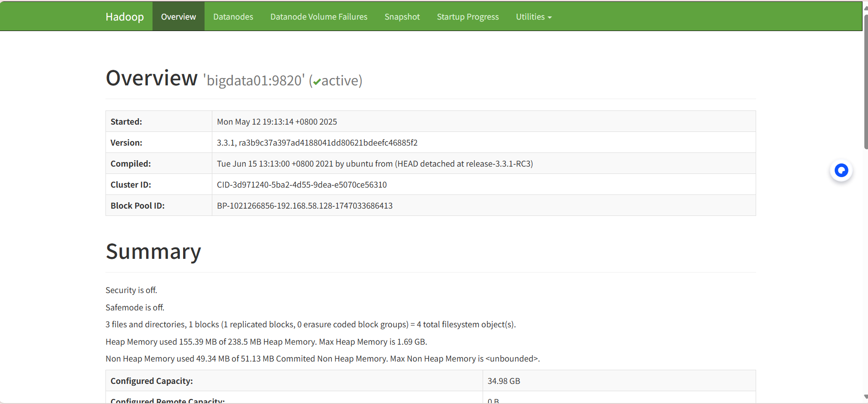This screenshot has height=404, width=868.
Task: Select the Version value '3.3.1, ra3b9c37a...'
Action: (317, 143)
